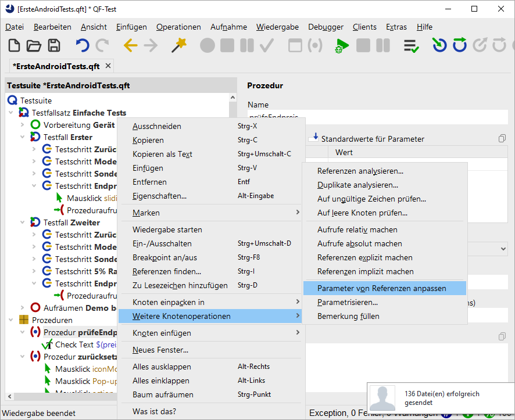
Task: Click the New file toolbar icon
Action: [15, 45]
